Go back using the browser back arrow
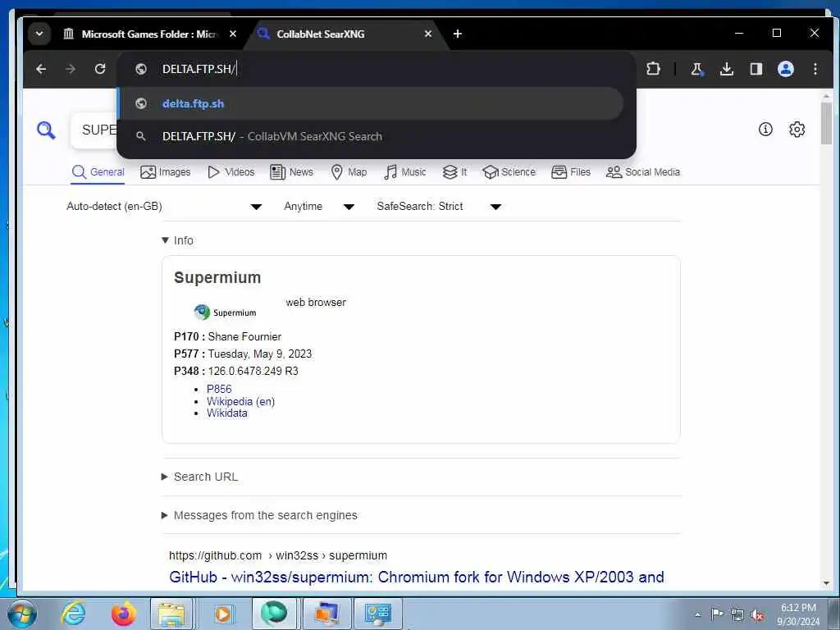Image resolution: width=840 pixels, height=630 pixels. click(x=41, y=69)
